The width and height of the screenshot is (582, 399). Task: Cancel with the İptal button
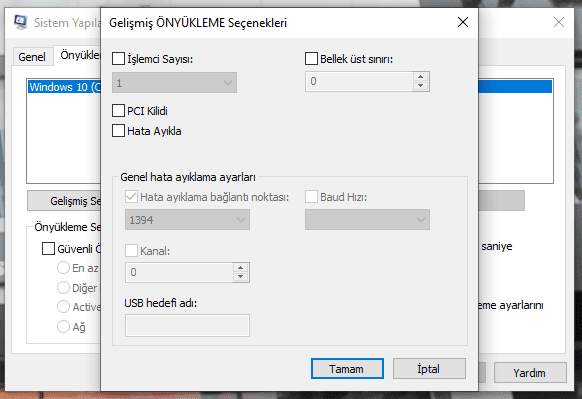click(429, 369)
